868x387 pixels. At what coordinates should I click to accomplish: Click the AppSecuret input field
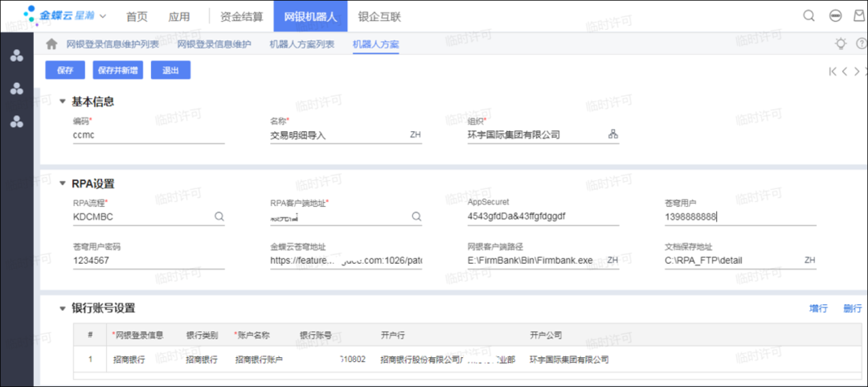point(543,216)
